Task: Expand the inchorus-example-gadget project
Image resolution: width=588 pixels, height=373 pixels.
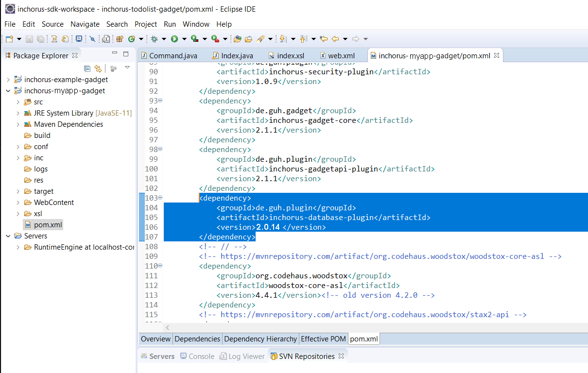Action: (x=8, y=80)
